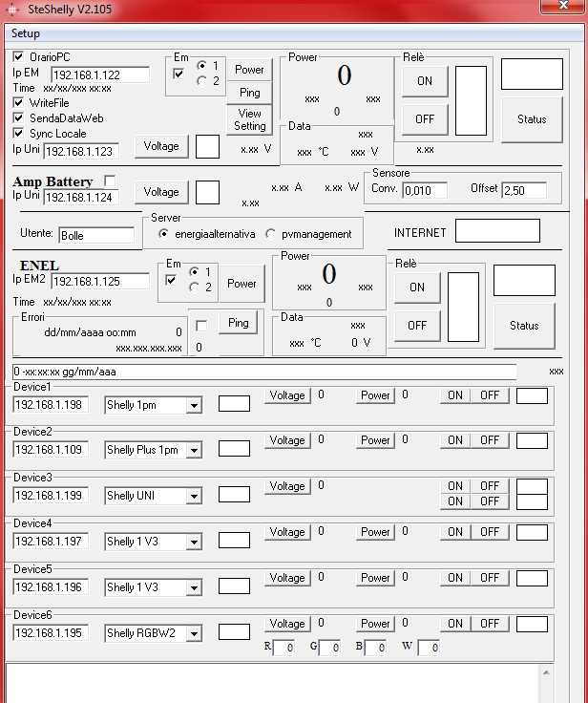Click the Ip EM address field
This screenshot has height=703, width=588.
100,75
